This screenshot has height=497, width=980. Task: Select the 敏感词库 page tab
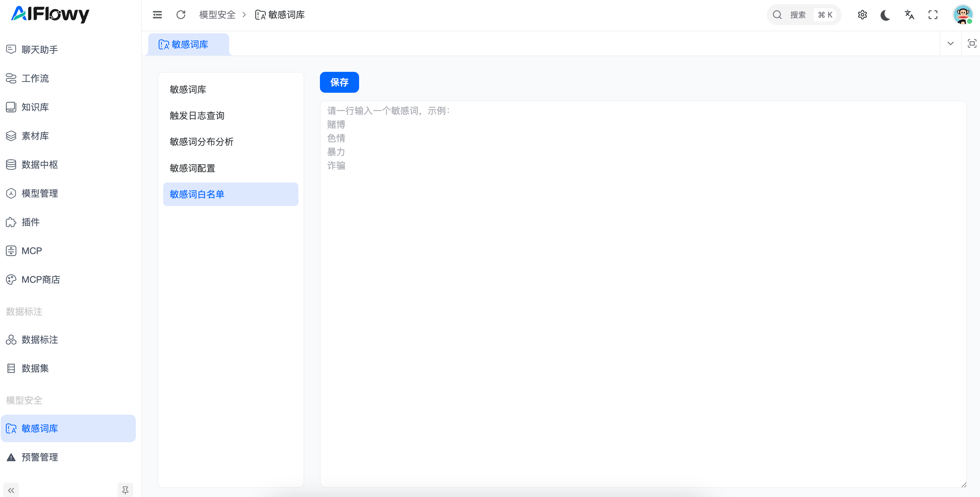click(x=189, y=44)
